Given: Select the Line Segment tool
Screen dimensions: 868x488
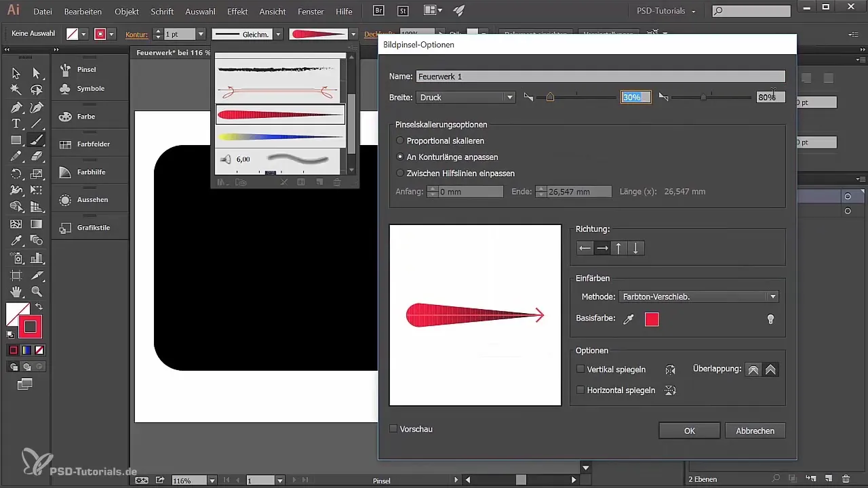Looking at the screenshot, I should 37,123.
